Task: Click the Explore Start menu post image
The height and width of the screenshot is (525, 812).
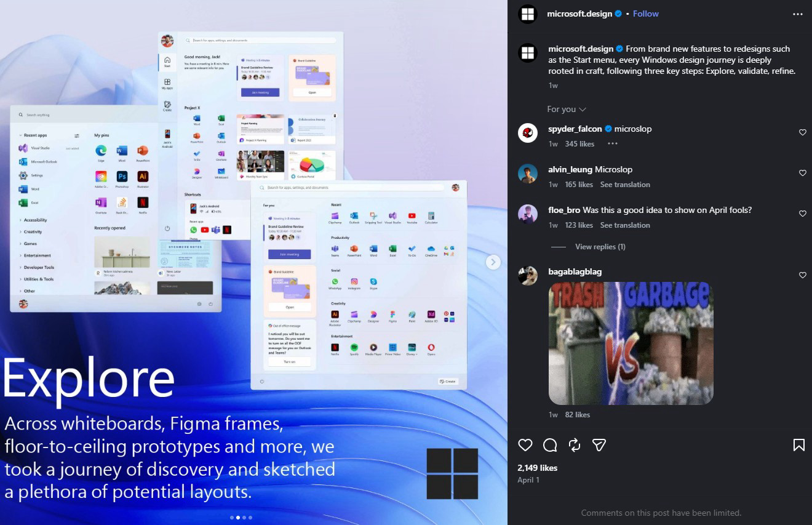Action: click(253, 262)
